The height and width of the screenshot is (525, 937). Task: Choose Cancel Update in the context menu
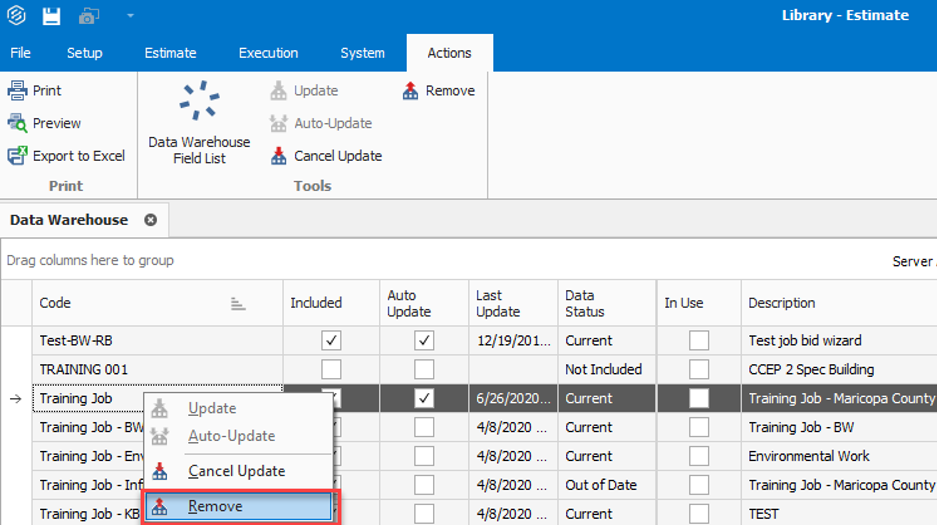[x=236, y=471]
